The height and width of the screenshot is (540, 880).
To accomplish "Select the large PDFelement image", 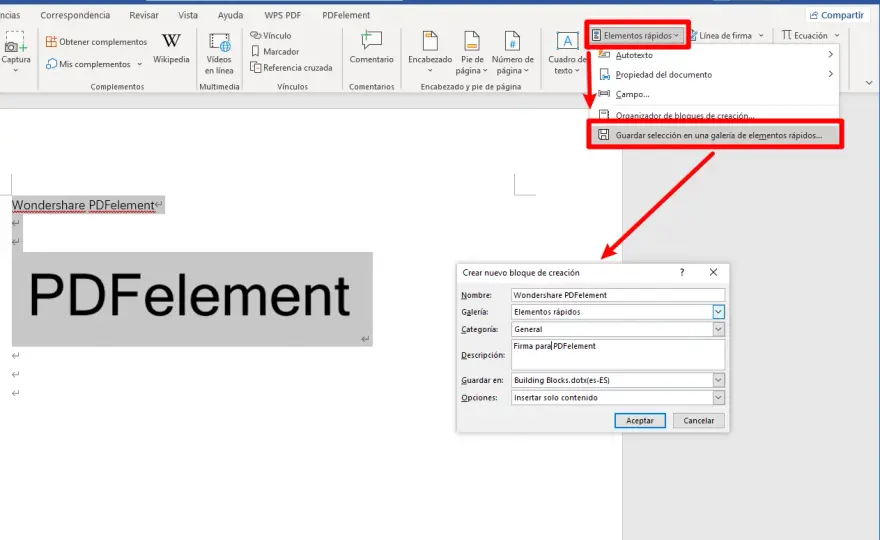I will [192, 299].
